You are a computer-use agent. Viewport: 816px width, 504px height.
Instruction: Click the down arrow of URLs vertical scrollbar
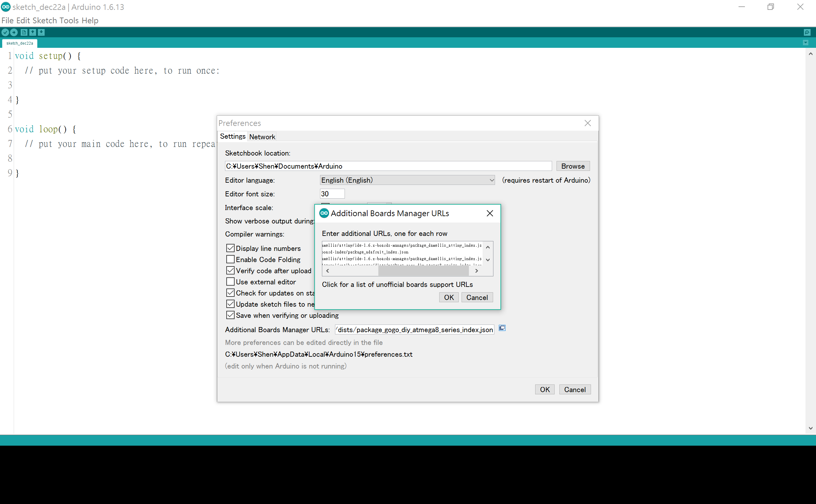pos(488,260)
